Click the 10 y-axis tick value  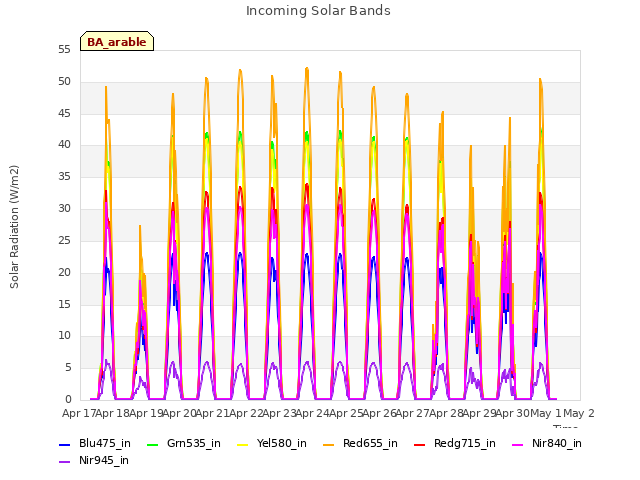pyautogui.click(x=64, y=336)
